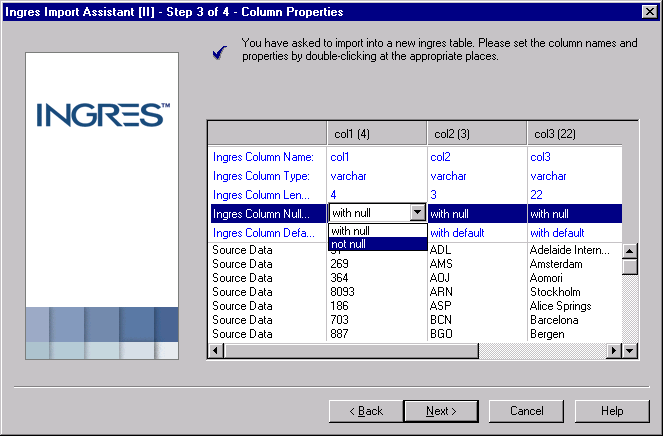The image size is (663, 436).
Task: Click 'with default' cell under col2
Action: [477, 233]
